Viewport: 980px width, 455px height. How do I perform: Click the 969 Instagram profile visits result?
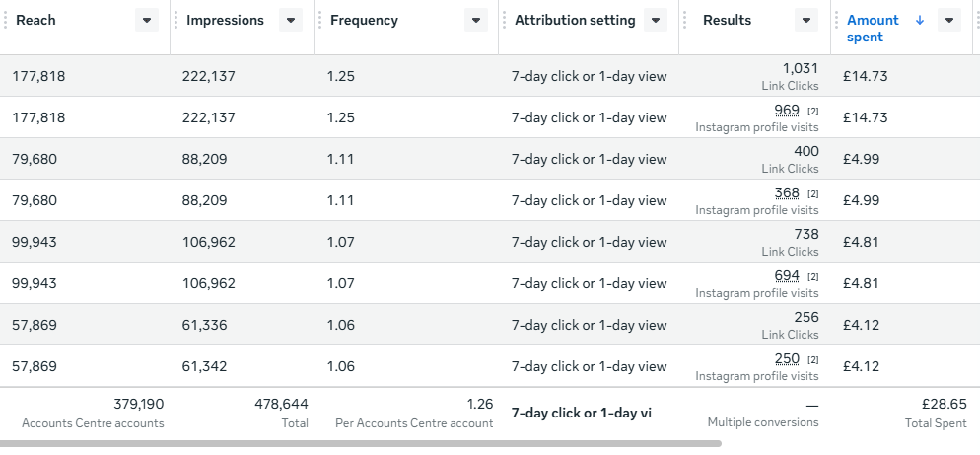tap(787, 110)
